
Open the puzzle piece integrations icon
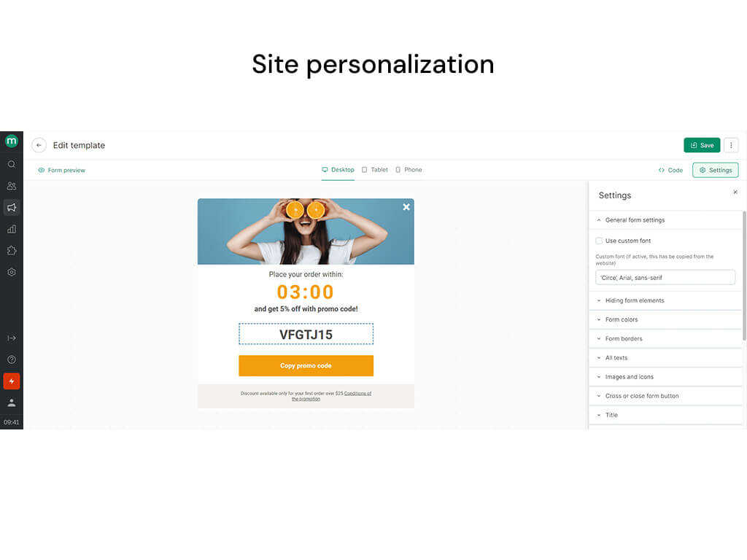point(12,251)
